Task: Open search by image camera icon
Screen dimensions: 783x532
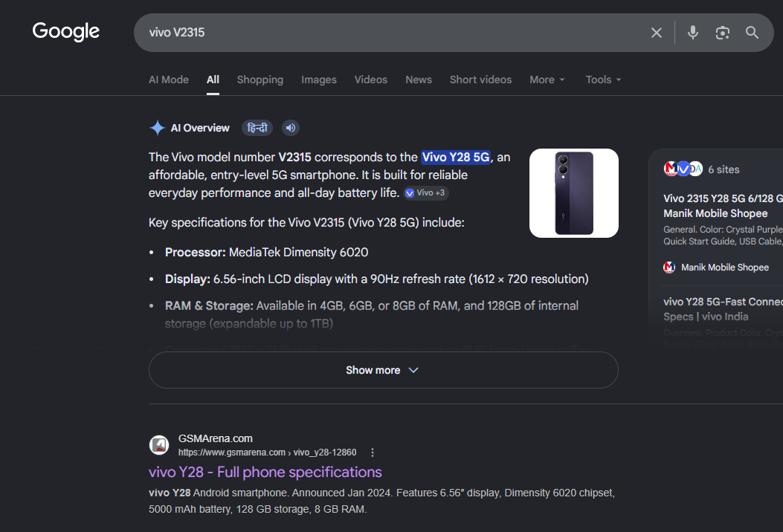Action: click(x=722, y=33)
